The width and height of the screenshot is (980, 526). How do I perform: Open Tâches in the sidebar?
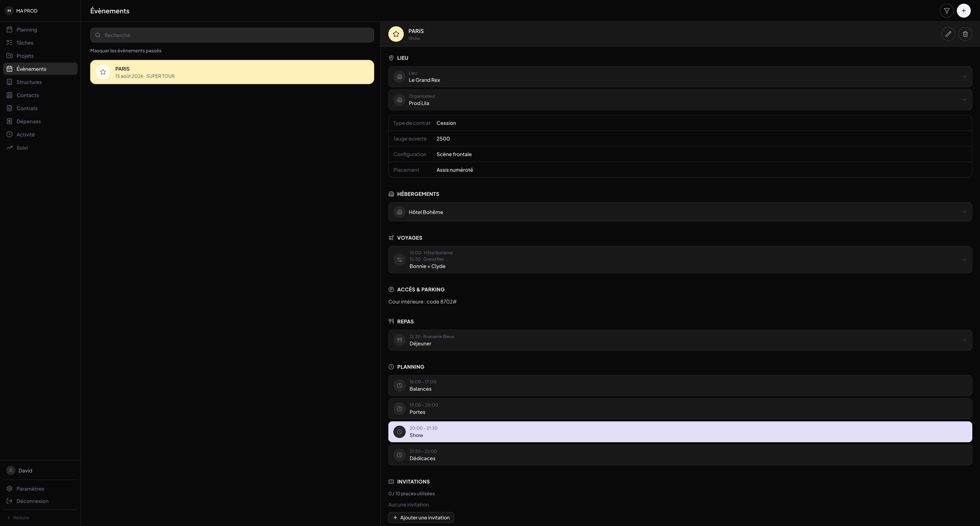coord(40,43)
